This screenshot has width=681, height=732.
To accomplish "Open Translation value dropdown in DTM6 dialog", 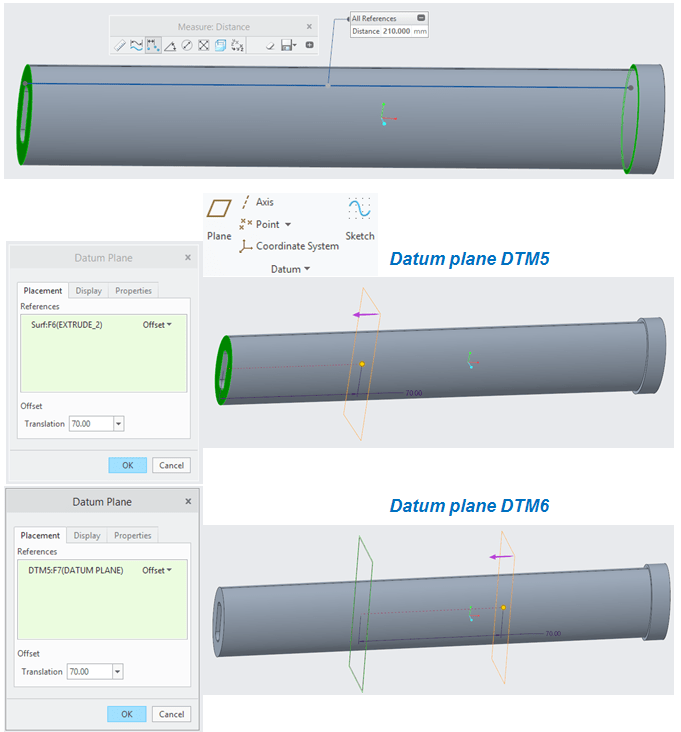I will (x=119, y=672).
